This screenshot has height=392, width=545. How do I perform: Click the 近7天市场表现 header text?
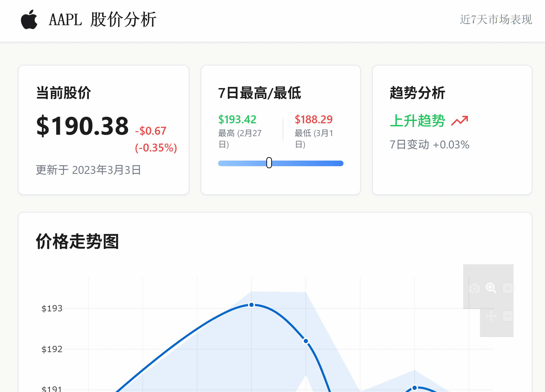[496, 20]
